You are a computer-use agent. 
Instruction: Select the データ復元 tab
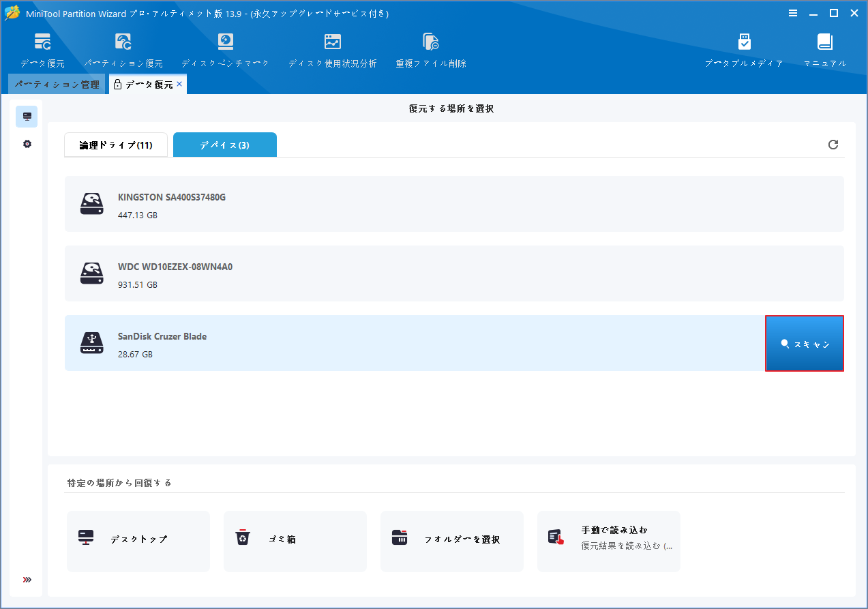149,85
